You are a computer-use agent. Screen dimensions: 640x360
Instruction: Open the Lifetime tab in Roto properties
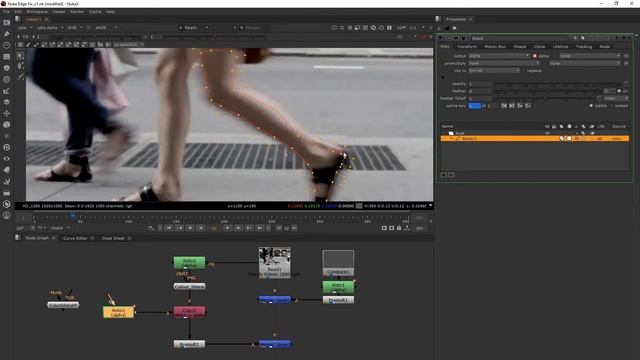click(x=560, y=47)
